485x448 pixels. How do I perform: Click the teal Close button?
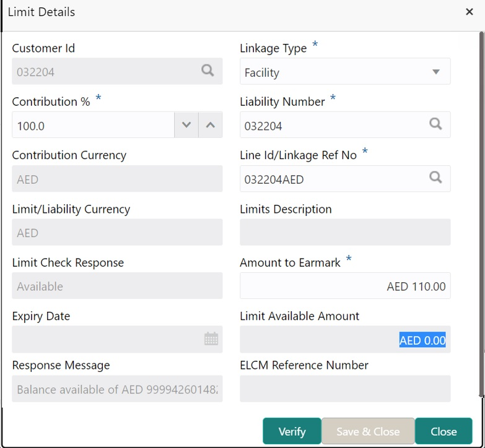tap(443, 431)
